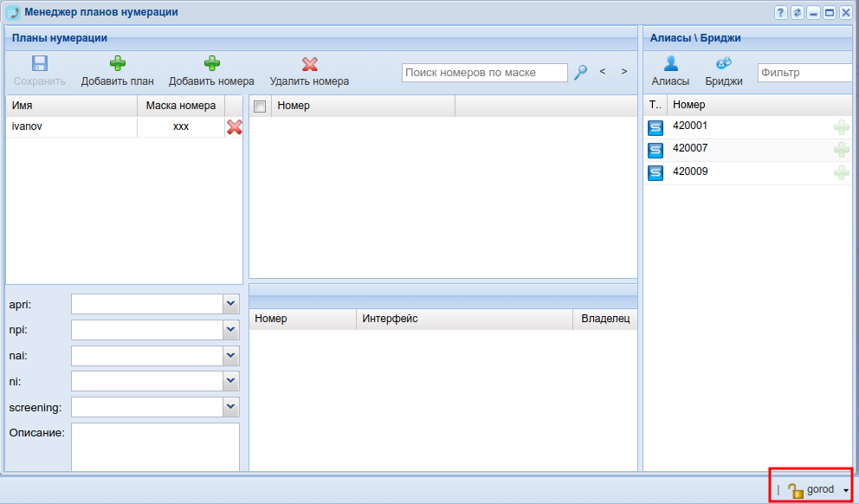Click the numbering plan manager title icon

[x=13, y=13]
